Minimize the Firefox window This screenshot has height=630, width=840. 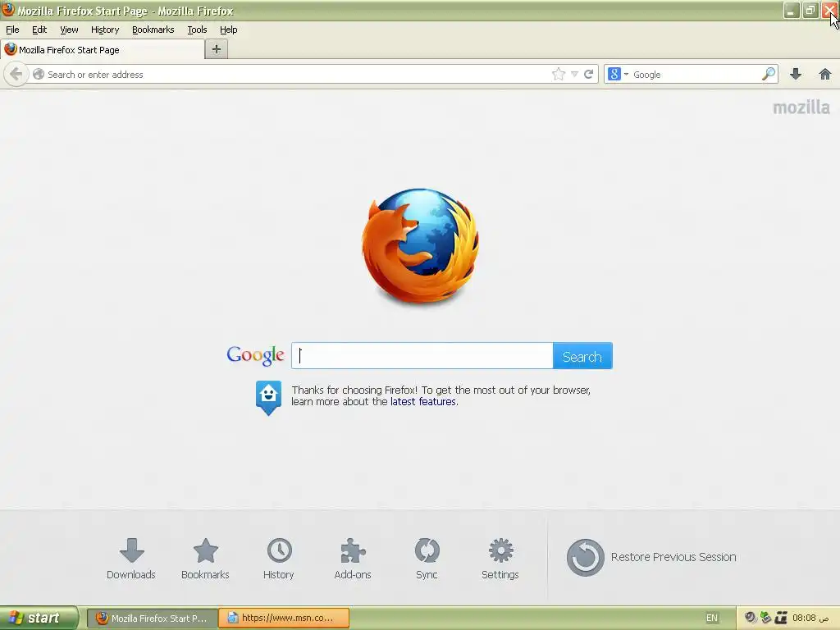[x=792, y=10]
